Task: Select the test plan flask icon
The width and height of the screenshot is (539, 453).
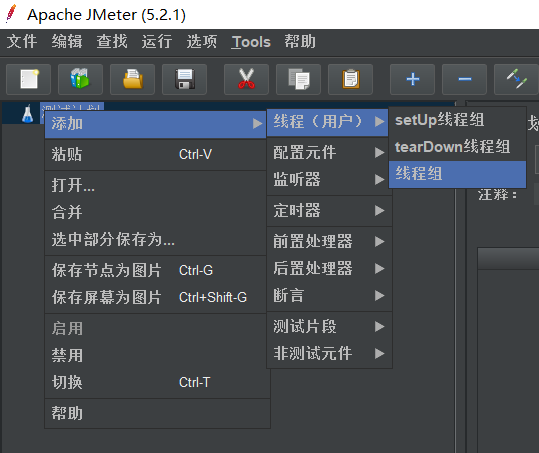Action: (28, 114)
